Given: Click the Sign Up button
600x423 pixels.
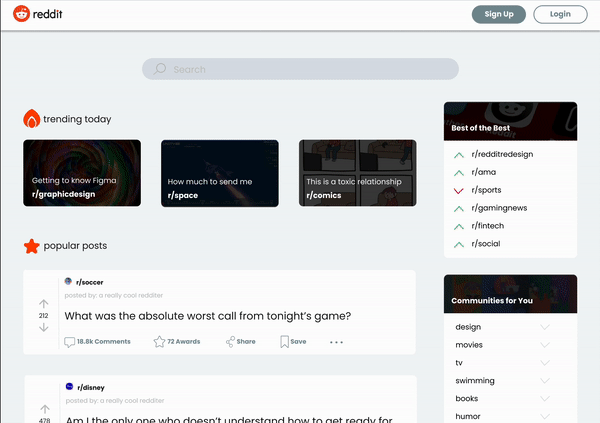Looking at the screenshot, I should [x=499, y=14].
